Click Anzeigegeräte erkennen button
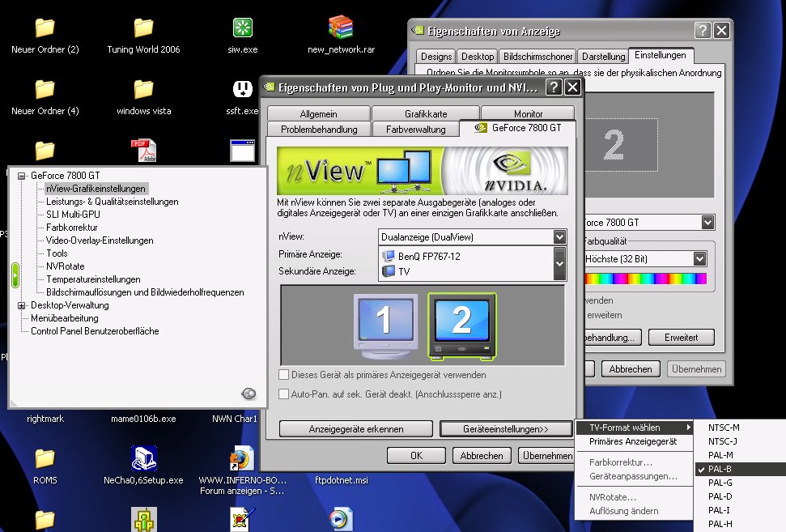 pyautogui.click(x=356, y=429)
